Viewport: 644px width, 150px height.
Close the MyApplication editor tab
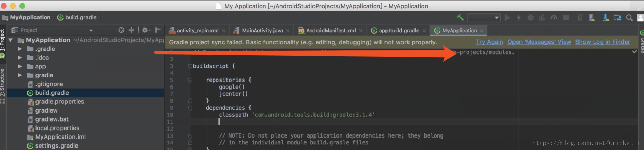482,31
